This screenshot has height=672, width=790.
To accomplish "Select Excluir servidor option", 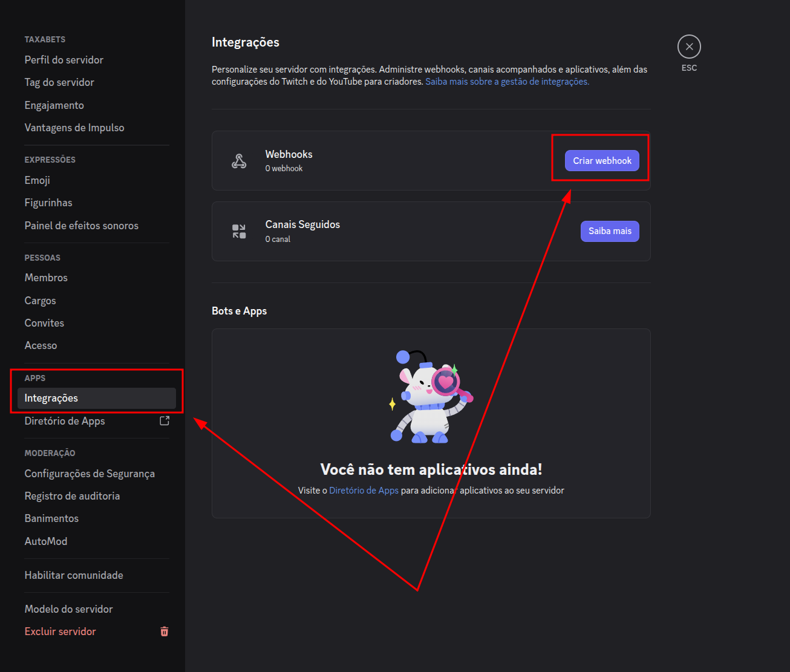I will click(60, 631).
